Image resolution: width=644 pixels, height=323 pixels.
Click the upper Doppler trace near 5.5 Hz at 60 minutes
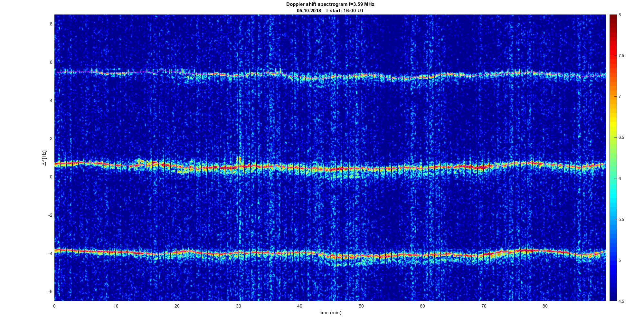[x=422, y=77]
